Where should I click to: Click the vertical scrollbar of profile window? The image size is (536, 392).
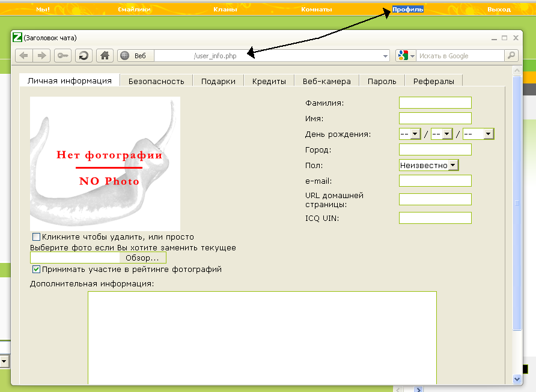[517, 204]
